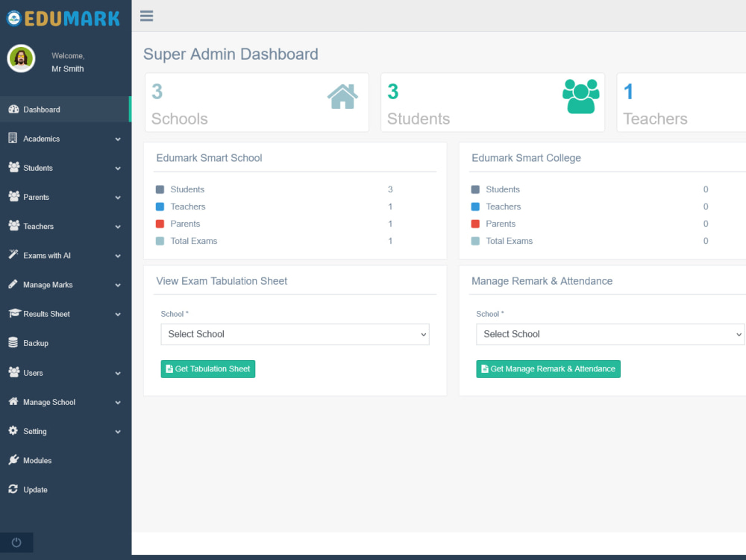Click Edumark Smart School Teachers blue swatch
Screen dimensions: 746x560
click(x=160, y=207)
